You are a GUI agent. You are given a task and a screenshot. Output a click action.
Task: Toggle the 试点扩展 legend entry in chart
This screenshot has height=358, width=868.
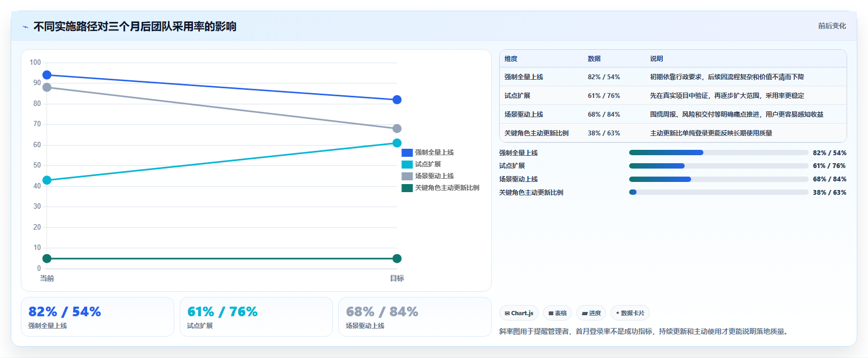(x=421, y=164)
